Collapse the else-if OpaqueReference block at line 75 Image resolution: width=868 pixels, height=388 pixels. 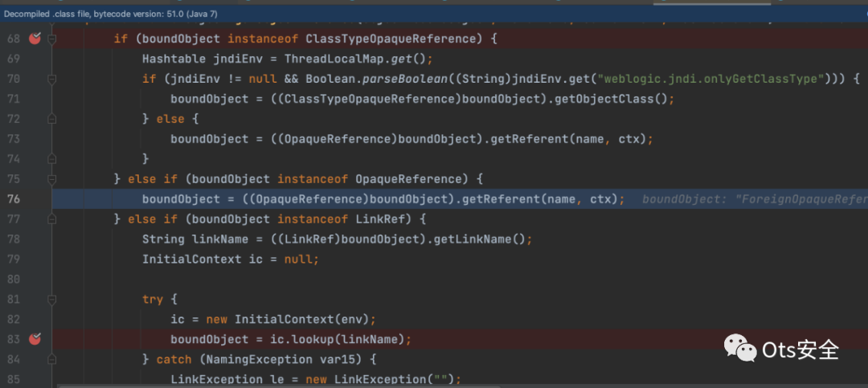pyautogui.click(x=52, y=179)
